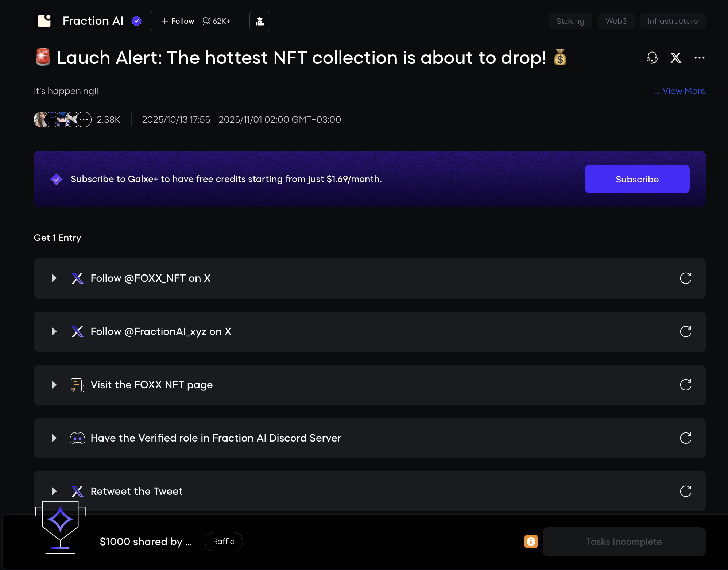The height and width of the screenshot is (570, 728).
Task: Click the Subscribe button
Action: point(637,179)
